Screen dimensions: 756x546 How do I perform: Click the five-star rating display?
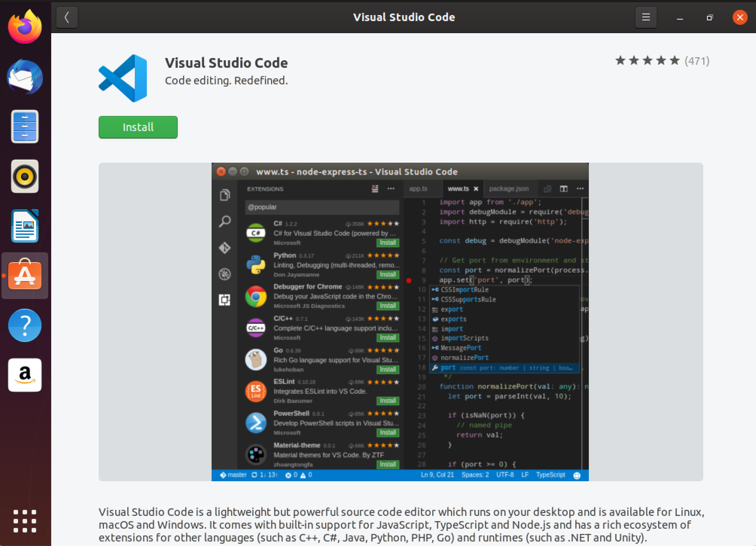646,60
